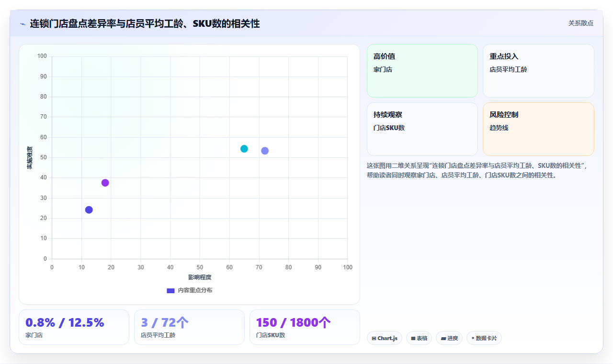
Task: Click the purple scatter point near 18
Action: pos(105,183)
